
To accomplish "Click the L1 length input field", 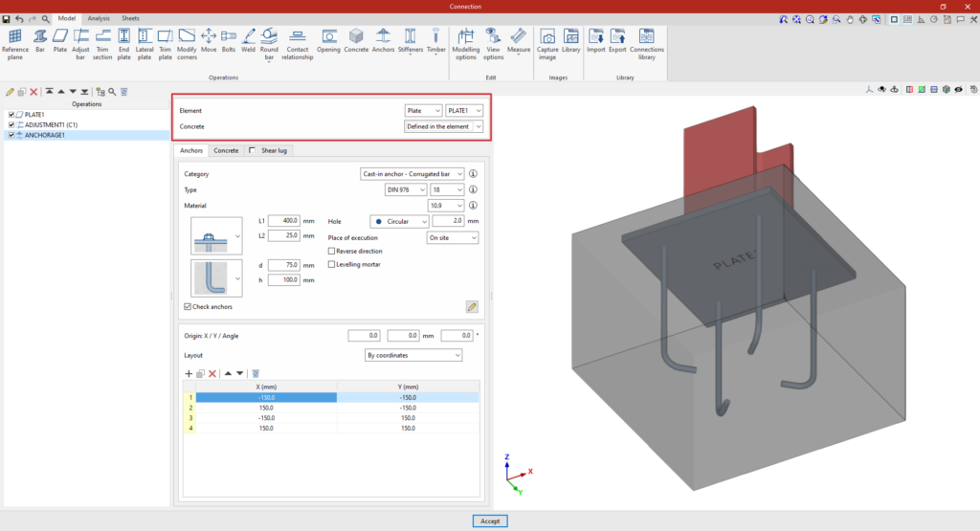I will coord(285,221).
